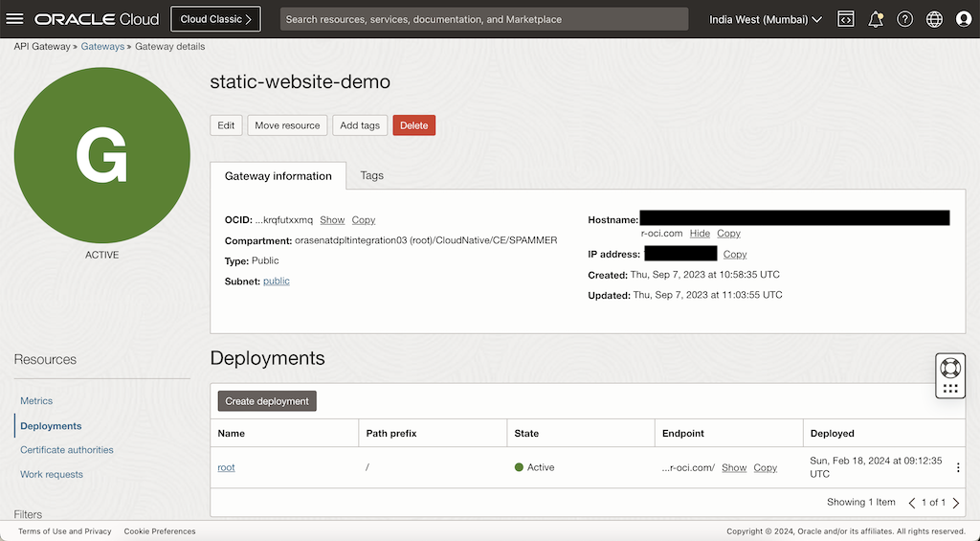This screenshot has width=980, height=541.
Task: Open Cloud Shell developer tools icon
Action: [x=846, y=19]
